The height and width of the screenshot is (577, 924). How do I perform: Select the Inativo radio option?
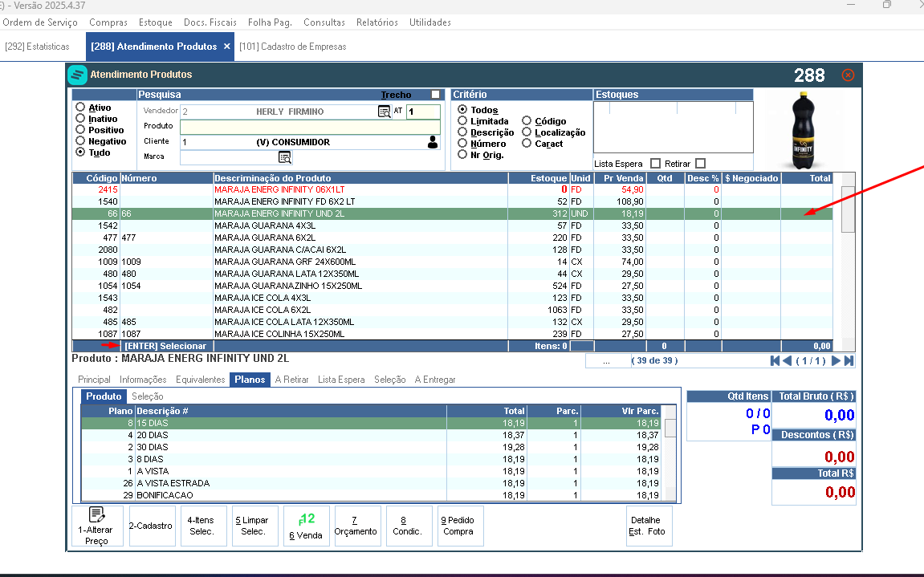pos(80,119)
